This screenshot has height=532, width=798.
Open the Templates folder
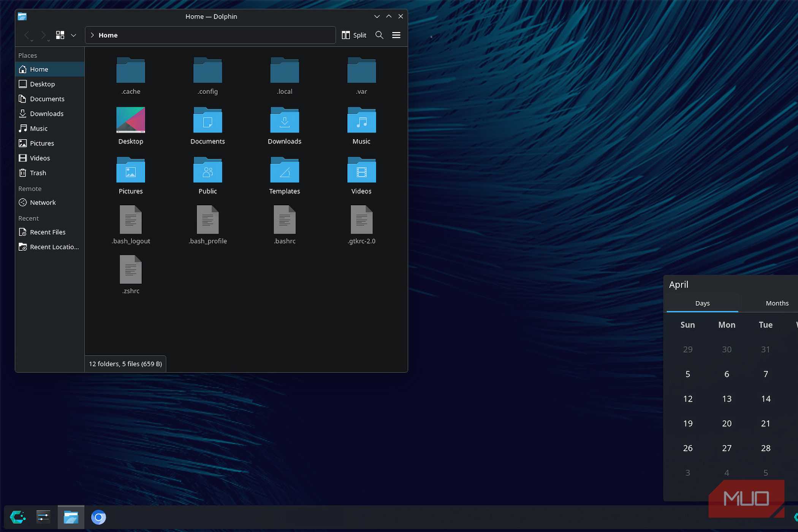coord(285,170)
